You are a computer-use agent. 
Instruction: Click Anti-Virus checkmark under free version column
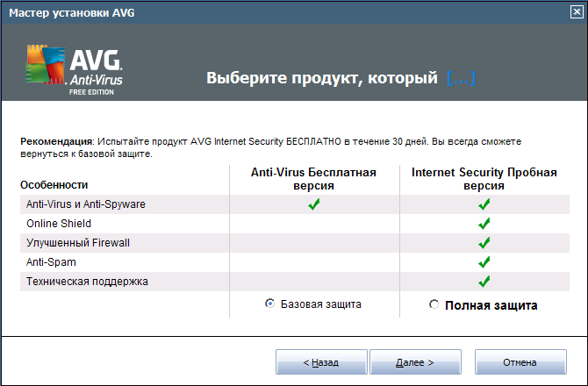313,204
